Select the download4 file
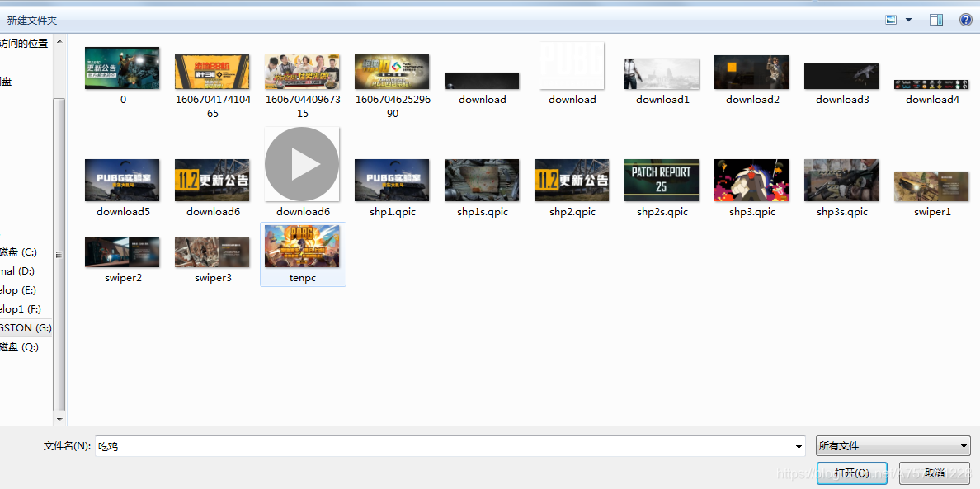Screen dimensions: 980x489 point(932,92)
